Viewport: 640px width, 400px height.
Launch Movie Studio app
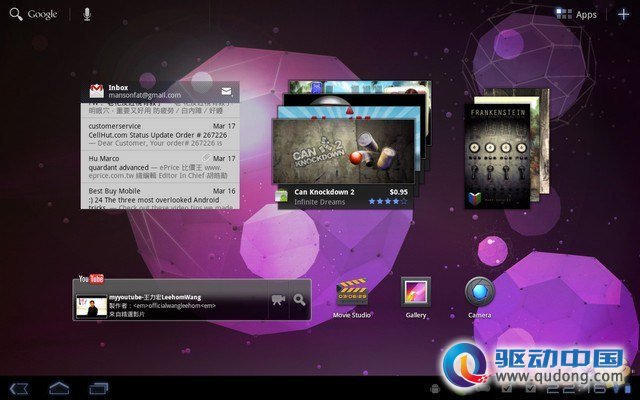(351, 298)
